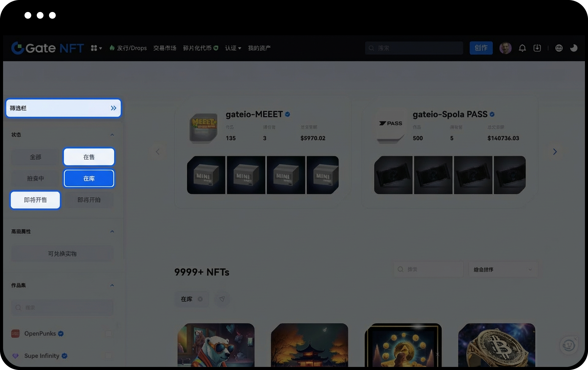Open the 综合排序 sort dropdown
Screen dimensions: 588x370
(503, 269)
